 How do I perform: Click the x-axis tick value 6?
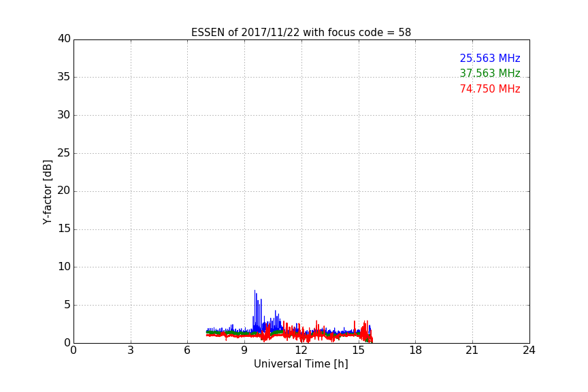[x=188, y=350]
